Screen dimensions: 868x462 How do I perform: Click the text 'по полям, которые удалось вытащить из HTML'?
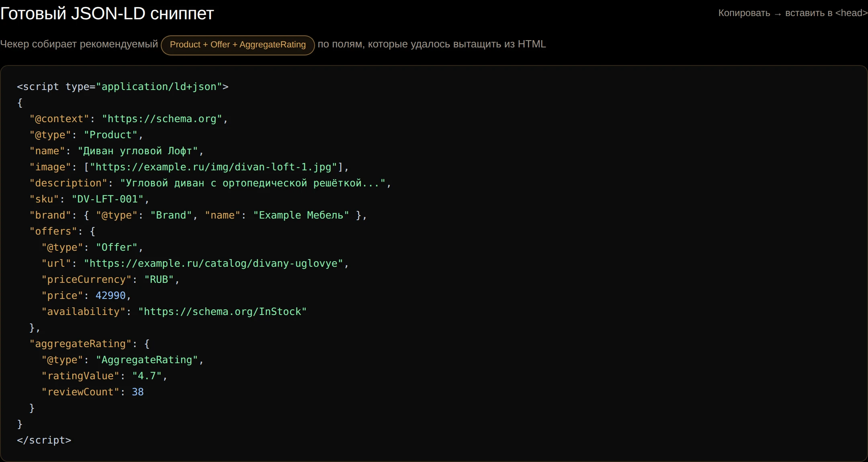[x=432, y=44]
